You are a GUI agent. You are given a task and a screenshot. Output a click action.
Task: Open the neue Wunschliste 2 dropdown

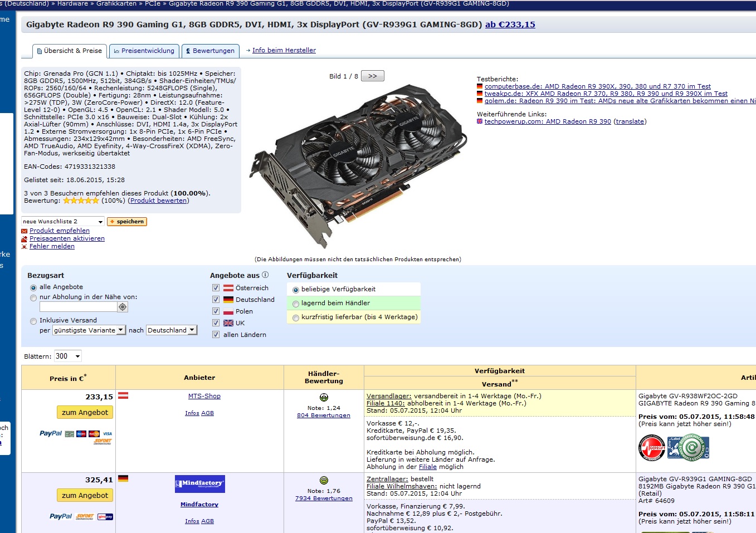pyautogui.click(x=63, y=222)
